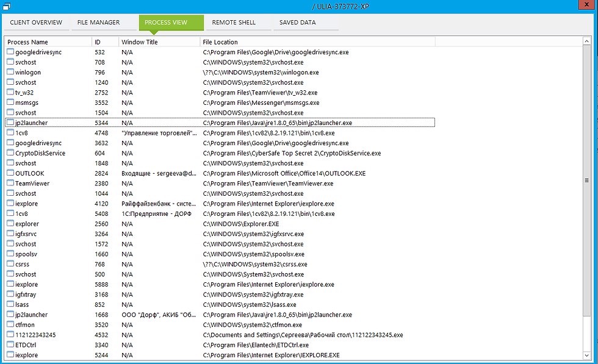The height and width of the screenshot is (364, 598).
Task: Click the icon of msmsgs process
Action: [10, 102]
